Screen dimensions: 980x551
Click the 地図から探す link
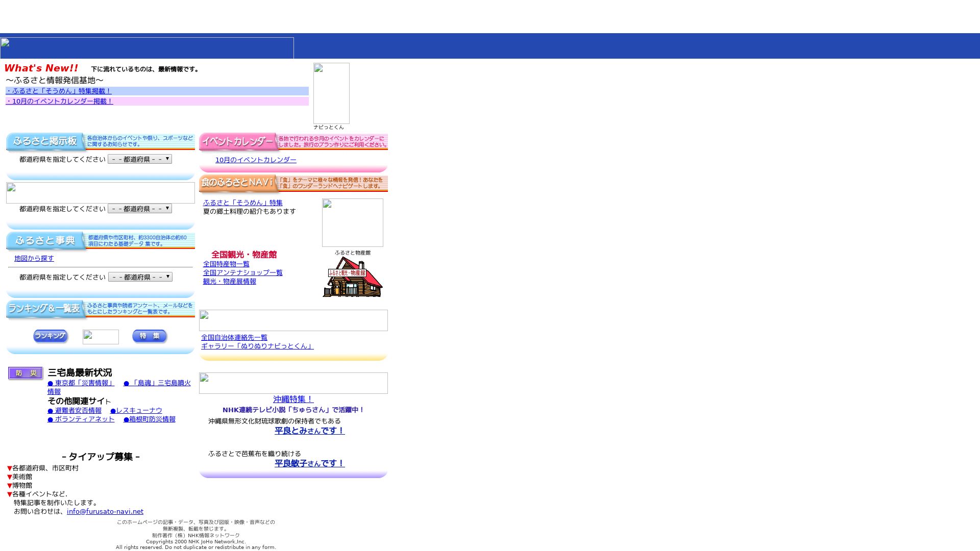[x=34, y=258]
